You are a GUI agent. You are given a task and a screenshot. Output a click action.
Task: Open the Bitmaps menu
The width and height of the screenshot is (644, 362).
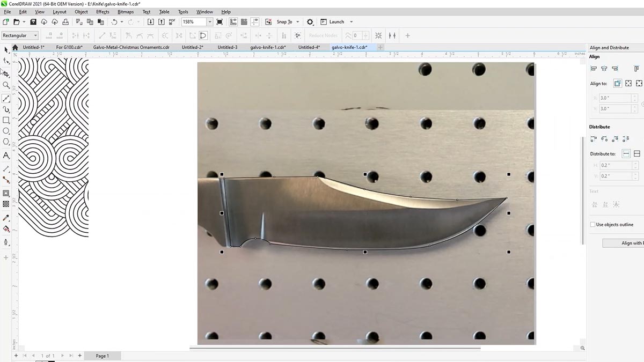point(126,12)
